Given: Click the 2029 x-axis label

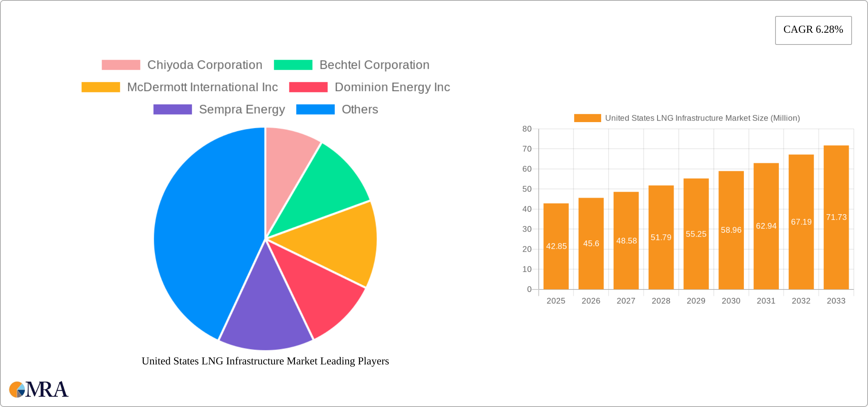Looking at the screenshot, I should [696, 301].
